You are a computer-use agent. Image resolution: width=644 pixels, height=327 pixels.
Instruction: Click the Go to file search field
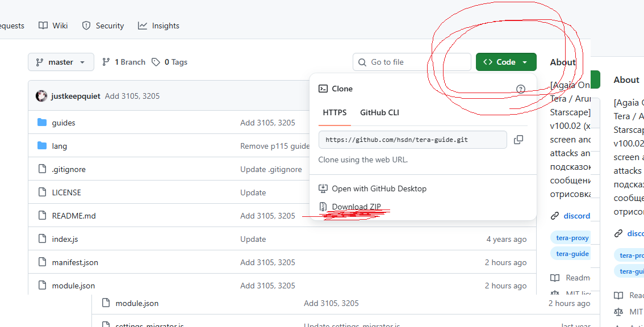click(x=412, y=62)
